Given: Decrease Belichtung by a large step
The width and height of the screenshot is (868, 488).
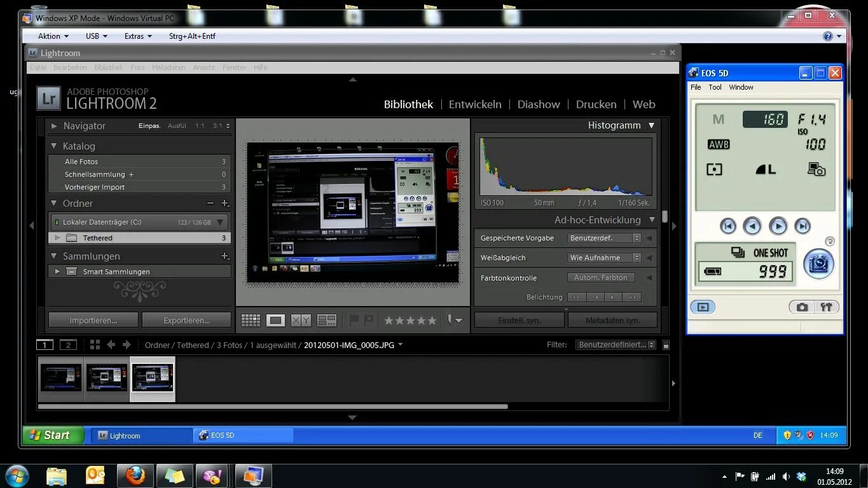Looking at the screenshot, I should click(577, 297).
